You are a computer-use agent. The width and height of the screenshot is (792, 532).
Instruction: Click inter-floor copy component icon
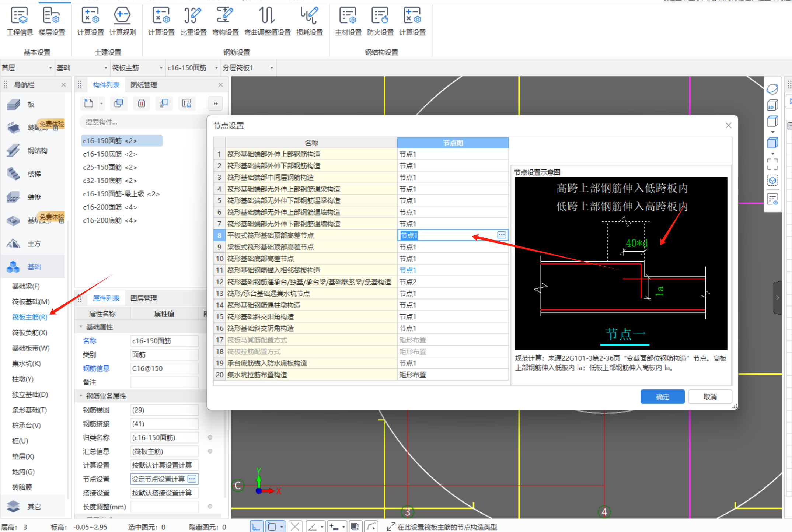164,104
